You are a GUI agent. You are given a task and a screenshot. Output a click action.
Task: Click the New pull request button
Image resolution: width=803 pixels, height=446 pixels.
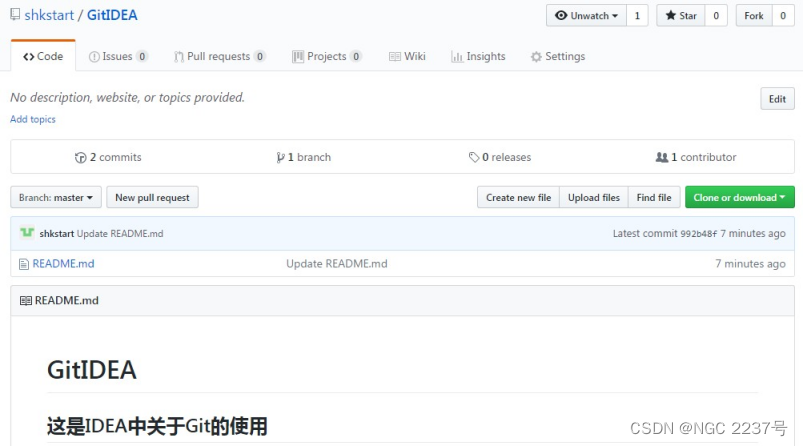tap(152, 197)
